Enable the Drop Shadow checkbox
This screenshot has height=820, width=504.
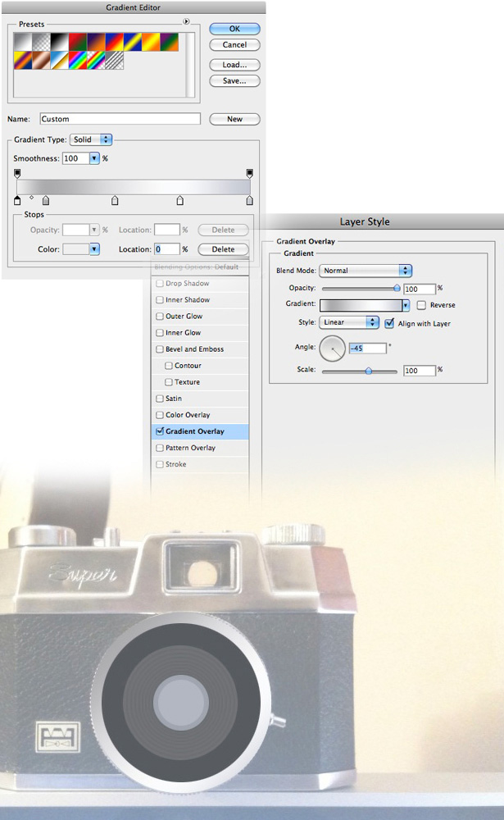pos(160,284)
